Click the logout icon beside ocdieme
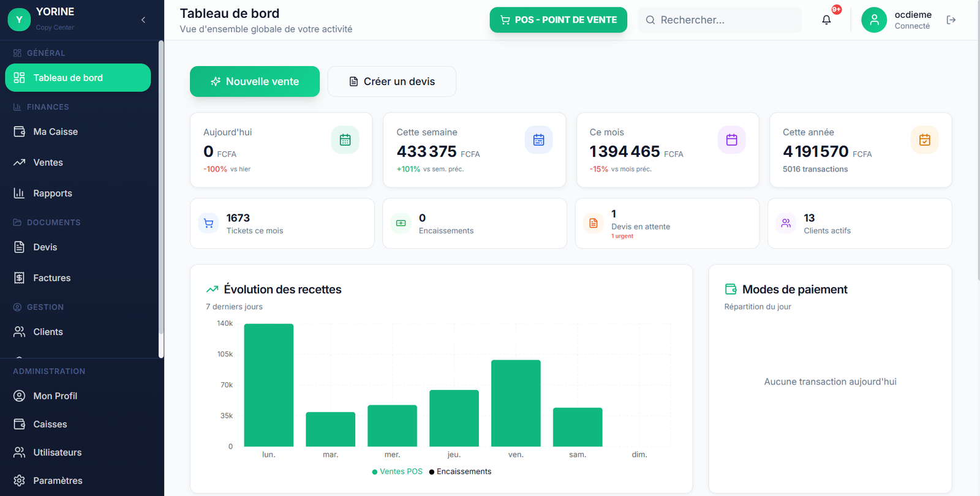 [951, 20]
